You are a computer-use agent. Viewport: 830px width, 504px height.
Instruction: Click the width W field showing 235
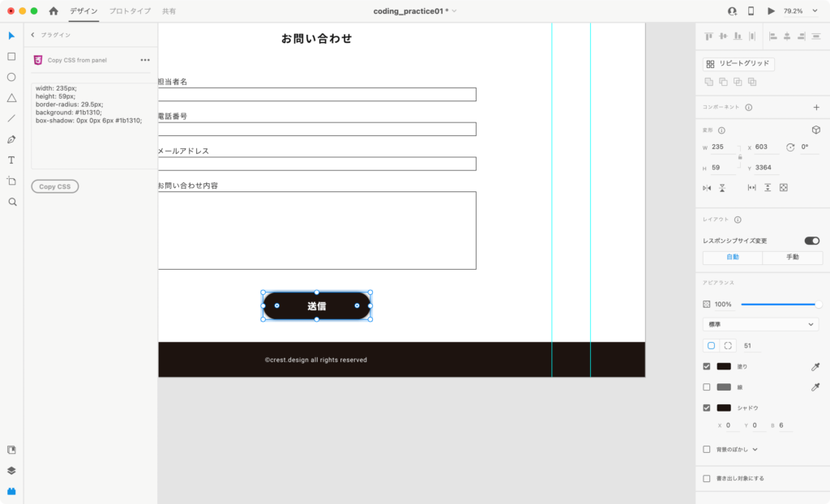pyautogui.click(x=724, y=147)
